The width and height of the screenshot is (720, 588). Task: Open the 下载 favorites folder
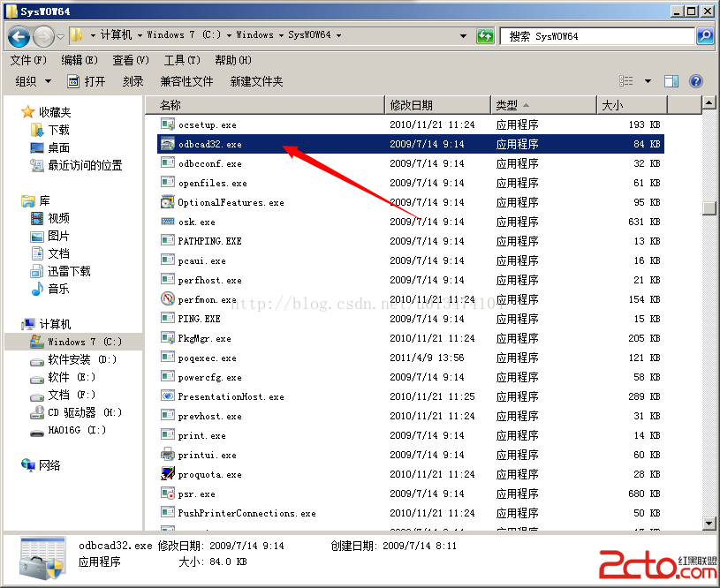coord(50,130)
